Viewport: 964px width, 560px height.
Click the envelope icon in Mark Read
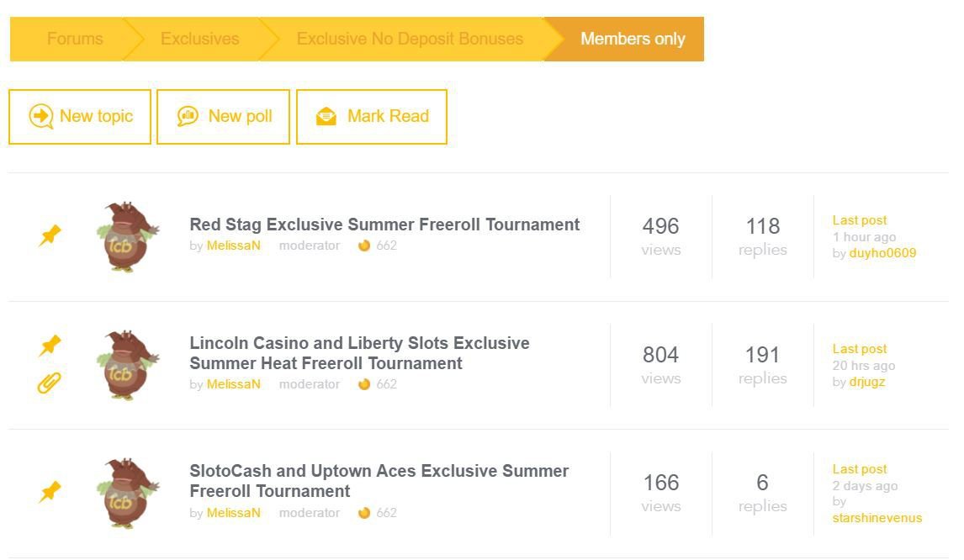[x=326, y=116]
